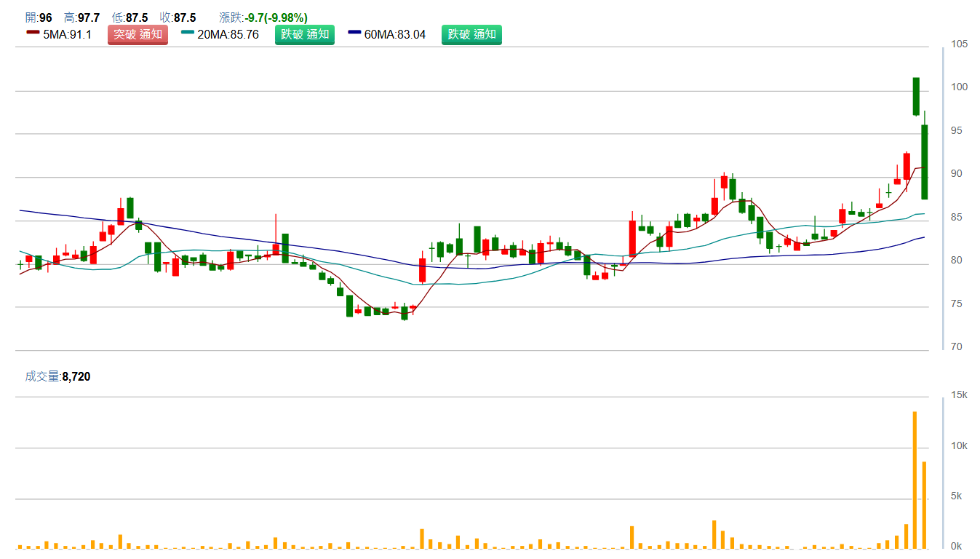Click the tallest green candlestick above 100
This screenshot has width=980, height=559.
click(916, 96)
